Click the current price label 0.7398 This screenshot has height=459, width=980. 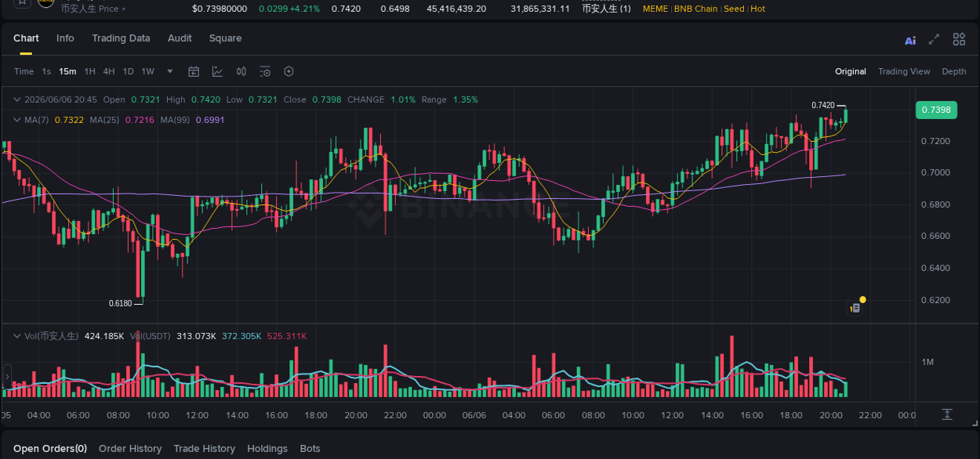(936, 110)
